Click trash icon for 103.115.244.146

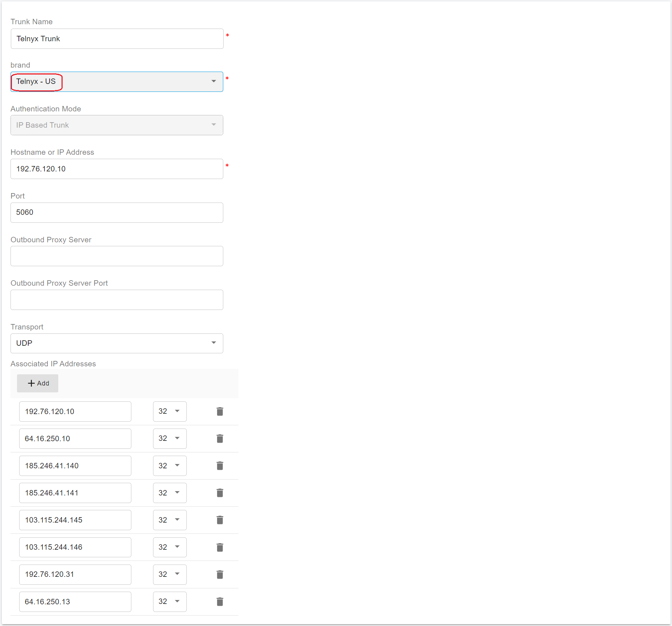[220, 548]
